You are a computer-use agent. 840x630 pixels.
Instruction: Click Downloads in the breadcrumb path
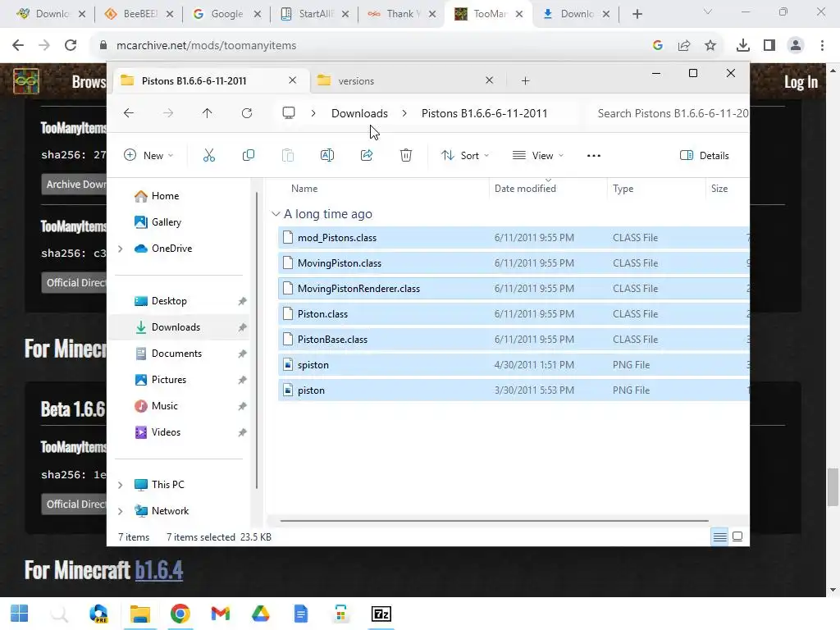(359, 113)
